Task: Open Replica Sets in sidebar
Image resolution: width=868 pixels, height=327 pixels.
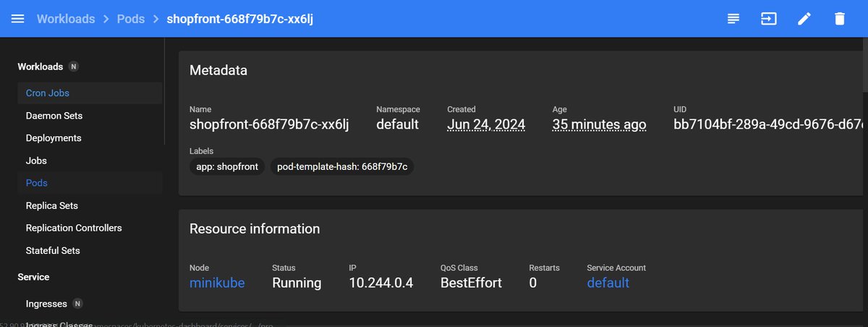Action: point(90,205)
